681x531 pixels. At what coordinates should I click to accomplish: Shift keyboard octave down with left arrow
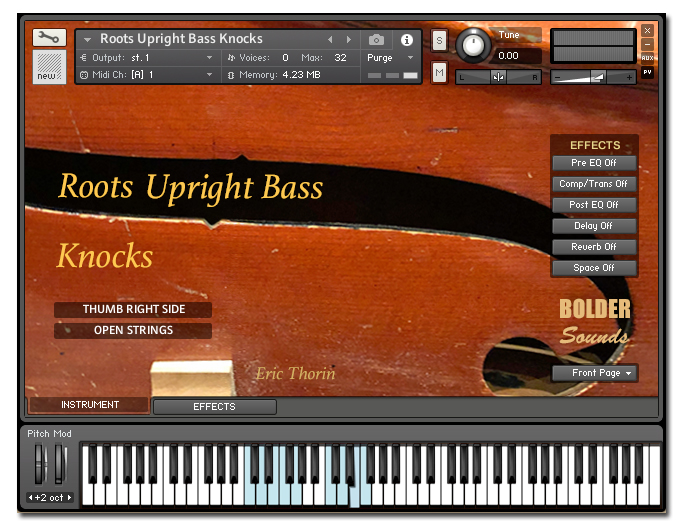pos(30,498)
